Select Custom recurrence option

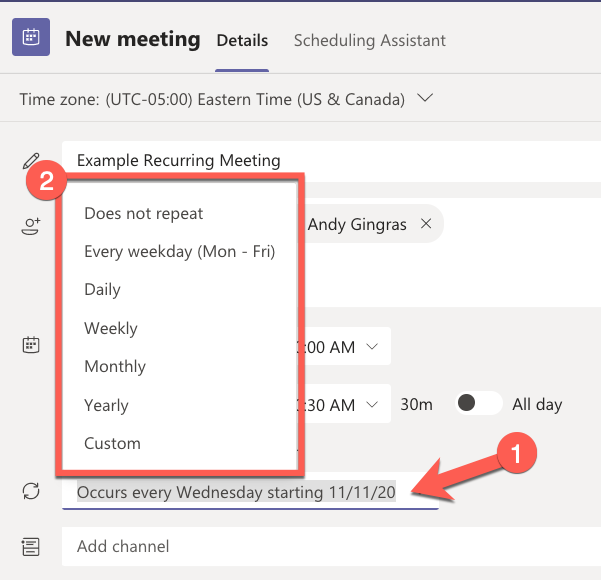(112, 444)
